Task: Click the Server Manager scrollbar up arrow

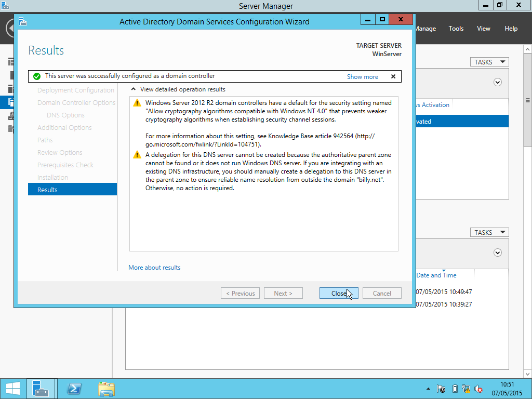Action: 528,49
